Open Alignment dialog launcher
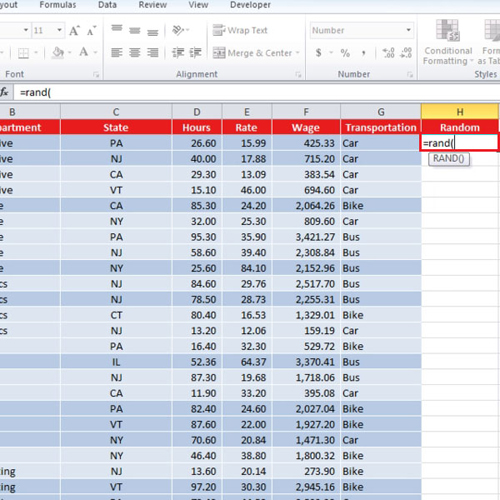This screenshot has height=500, width=500. click(x=298, y=75)
